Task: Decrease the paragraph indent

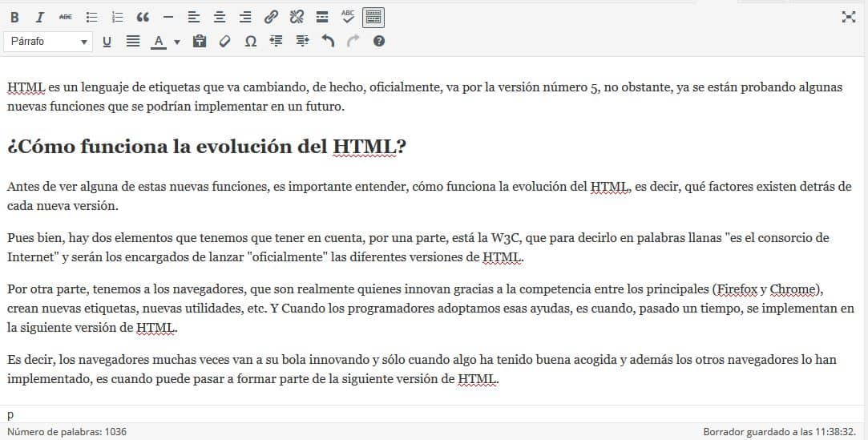Action: coord(277,42)
